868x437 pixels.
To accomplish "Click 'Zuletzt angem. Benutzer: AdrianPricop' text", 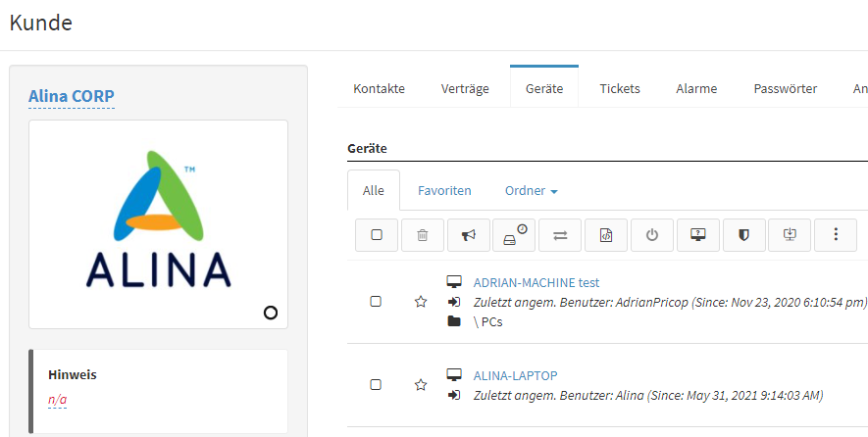I will point(581,303).
